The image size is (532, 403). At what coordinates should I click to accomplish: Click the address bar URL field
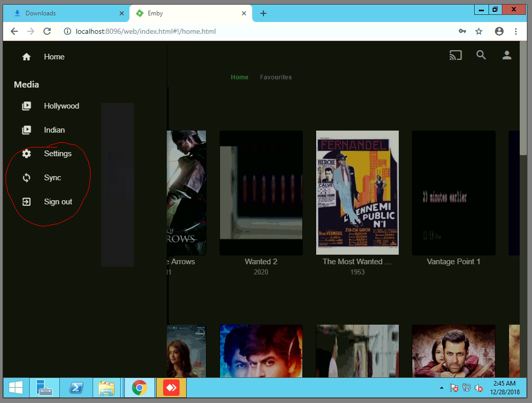point(258,31)
